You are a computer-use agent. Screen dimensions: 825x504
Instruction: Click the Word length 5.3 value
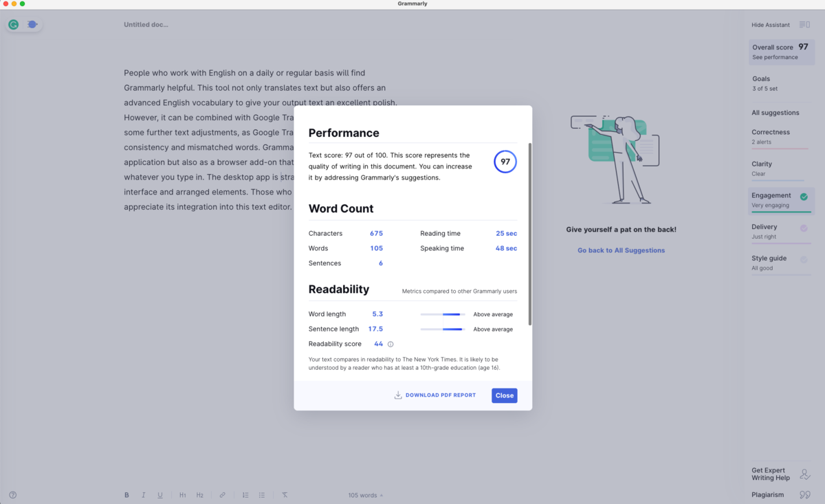point(377,314)
